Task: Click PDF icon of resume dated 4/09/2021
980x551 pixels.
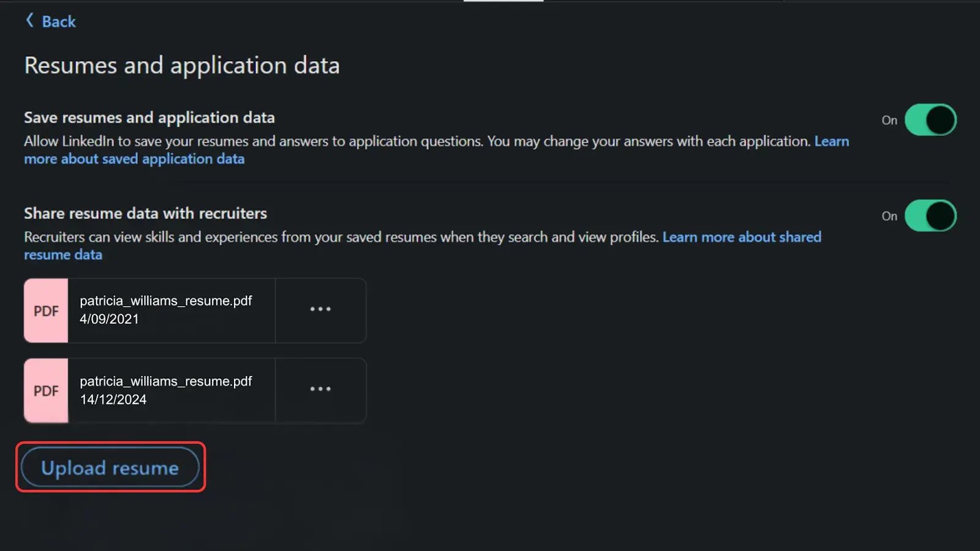Action: click(46, 311)
